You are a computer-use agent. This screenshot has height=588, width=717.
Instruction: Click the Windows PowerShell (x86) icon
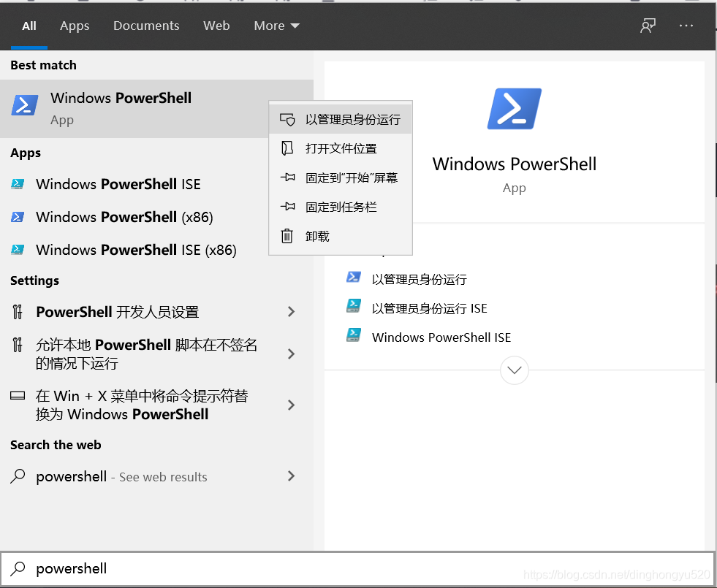click(18, 217)
